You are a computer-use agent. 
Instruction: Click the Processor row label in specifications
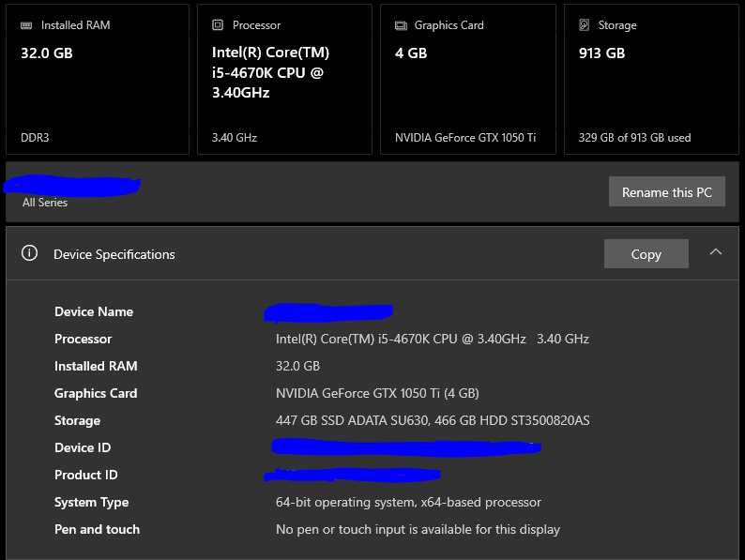click(84, 339)
